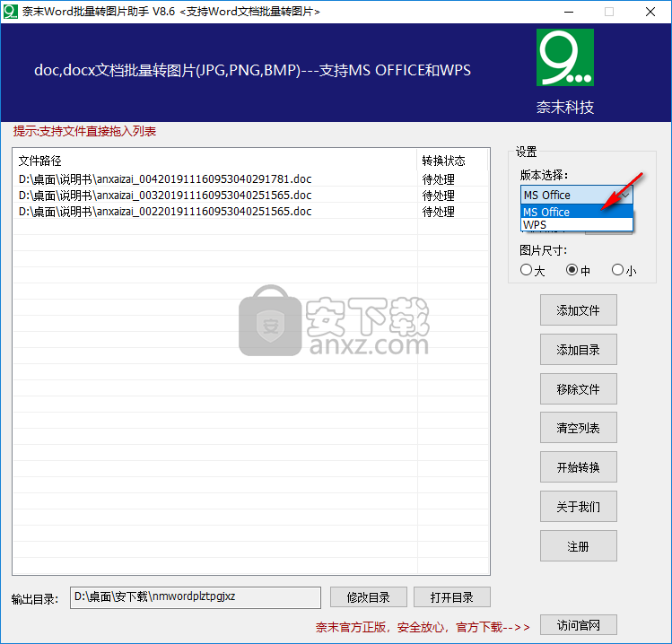Visit the site via 访问官网 button
Viewport: 672px width, 644px height.
(x=578, y=625)
